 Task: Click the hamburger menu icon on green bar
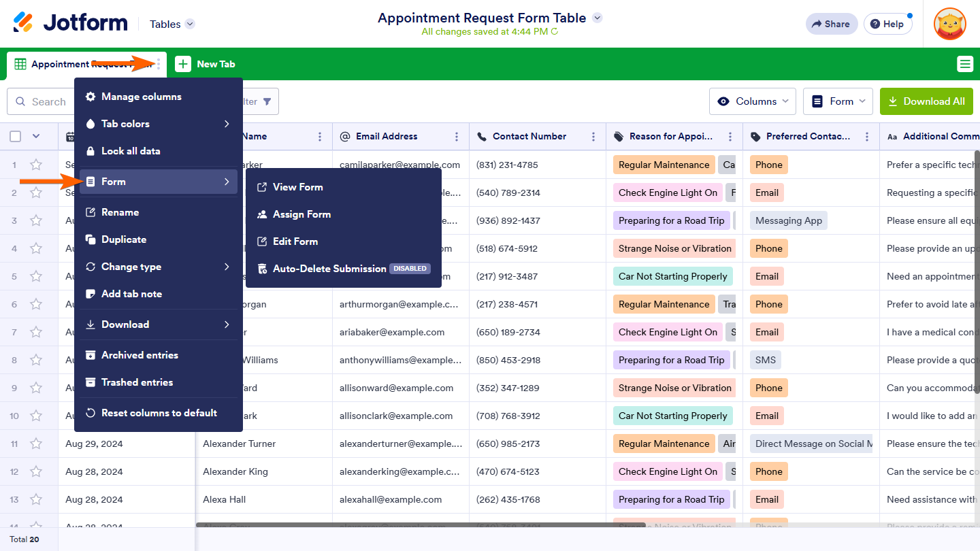click(964, 64)
